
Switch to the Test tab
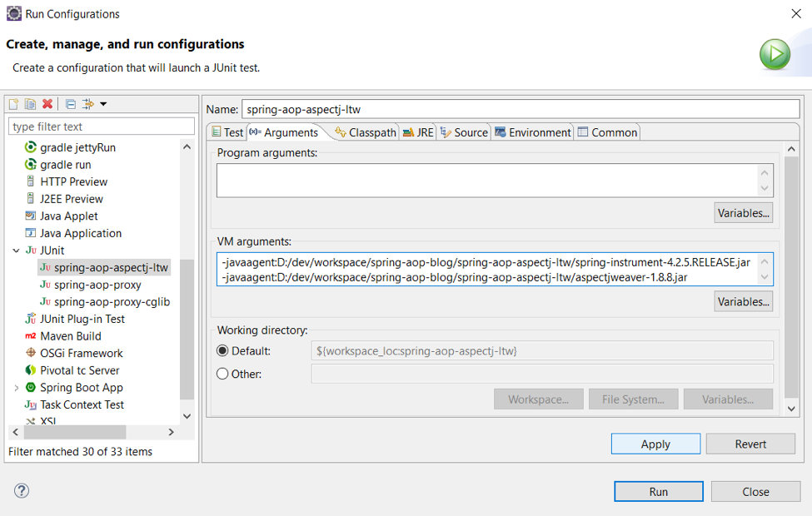pos(227,132)
